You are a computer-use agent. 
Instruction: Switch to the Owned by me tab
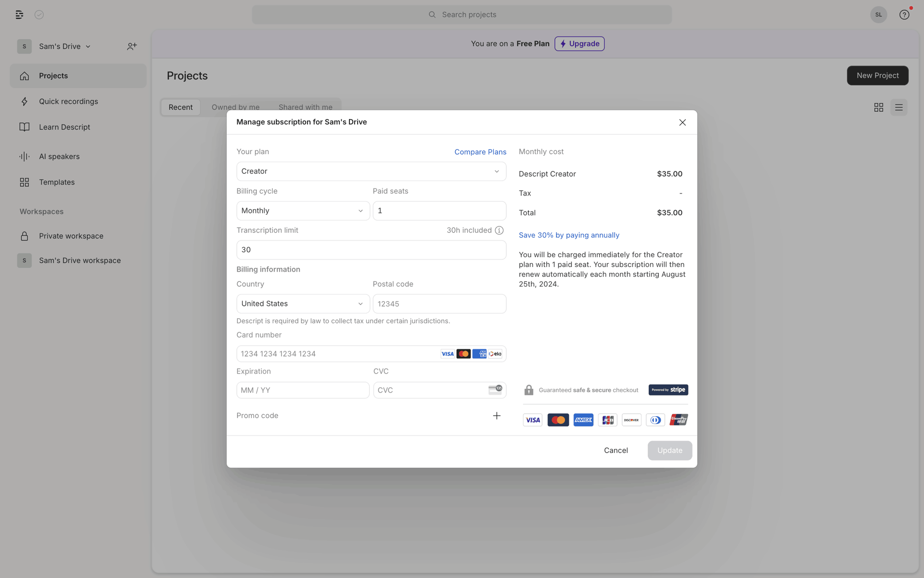point(235,107)
